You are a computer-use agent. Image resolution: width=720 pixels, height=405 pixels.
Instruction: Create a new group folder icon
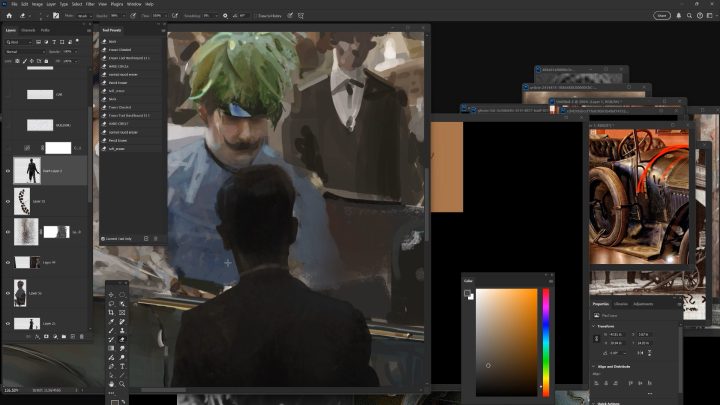64,337
